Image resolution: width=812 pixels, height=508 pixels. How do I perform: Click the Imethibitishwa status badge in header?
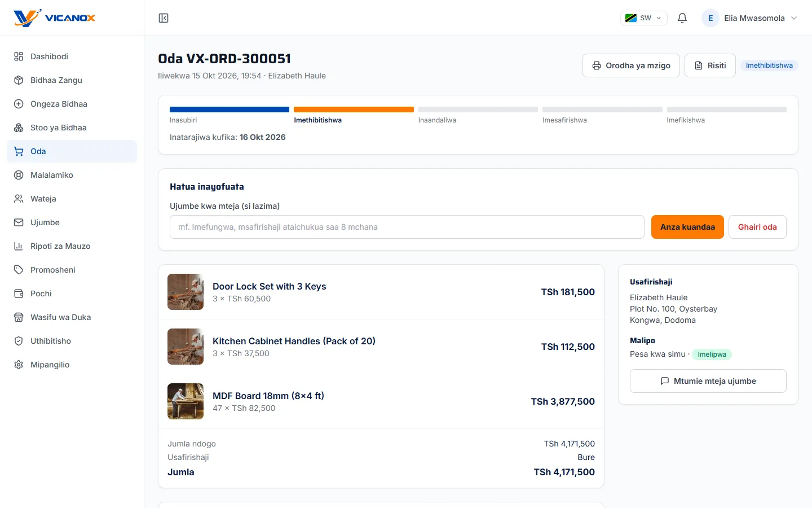tap(769, 65)
